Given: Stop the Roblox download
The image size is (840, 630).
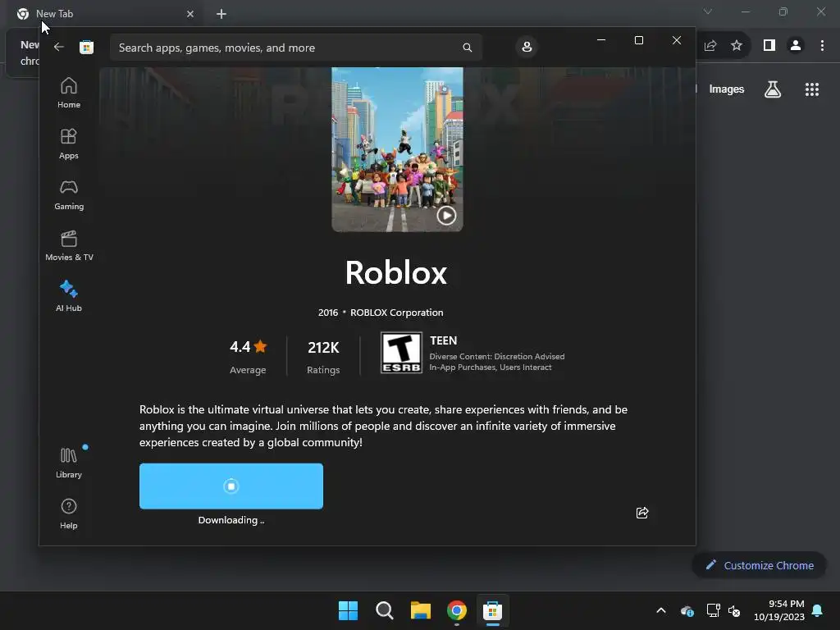Looking at the screenshot, I should (231, 486).
